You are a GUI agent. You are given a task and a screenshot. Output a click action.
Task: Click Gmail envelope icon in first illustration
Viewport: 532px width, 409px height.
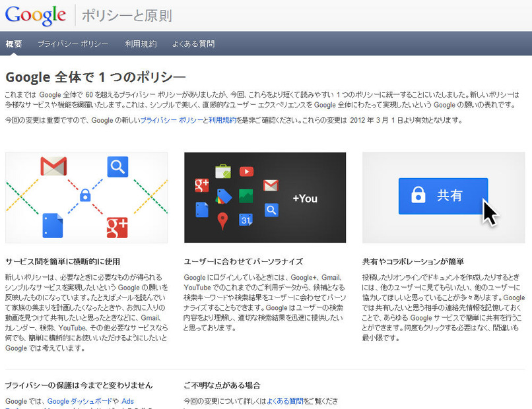pyautogui.click(x=53, y=166)
